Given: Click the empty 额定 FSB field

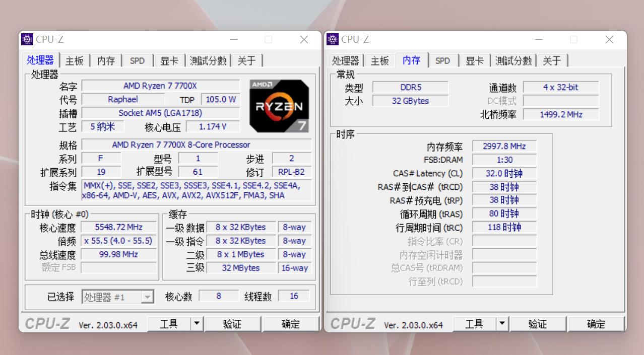Looking at the screenshot, I should (119, 268).
